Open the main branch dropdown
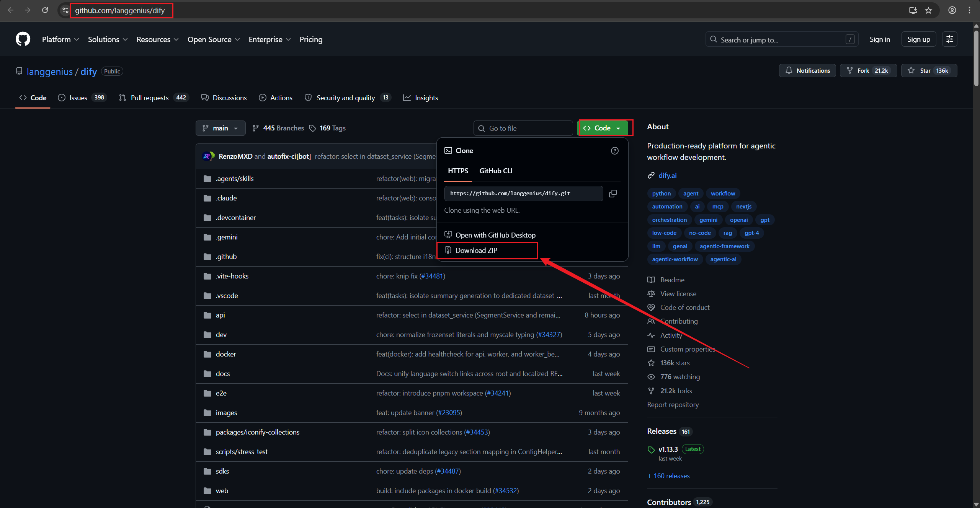This screenshot has height=508, width=980. [x=220, y=128]
